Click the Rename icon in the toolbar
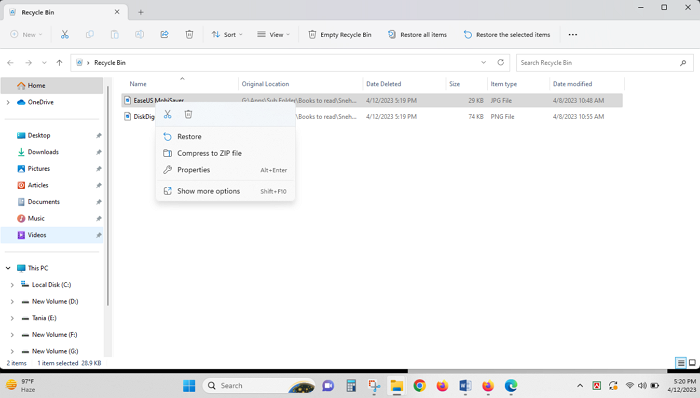The image size is (700, 398). [x=139, y=34]
